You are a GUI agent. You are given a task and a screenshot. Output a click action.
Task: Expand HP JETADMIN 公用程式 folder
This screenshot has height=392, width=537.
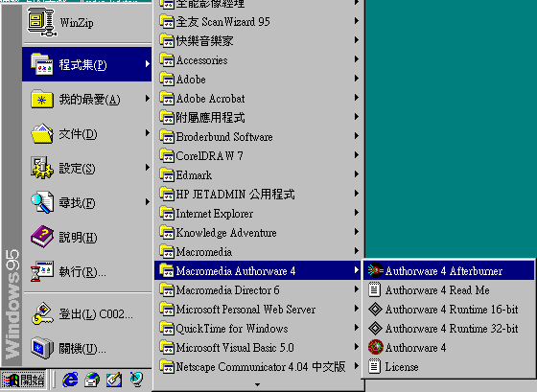[x=259, y=195]
